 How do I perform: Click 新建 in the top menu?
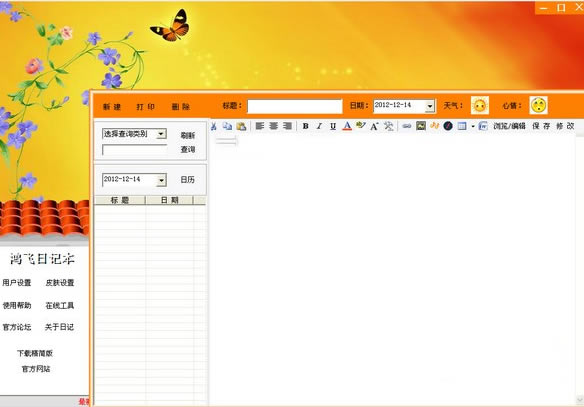coord(112,107)
